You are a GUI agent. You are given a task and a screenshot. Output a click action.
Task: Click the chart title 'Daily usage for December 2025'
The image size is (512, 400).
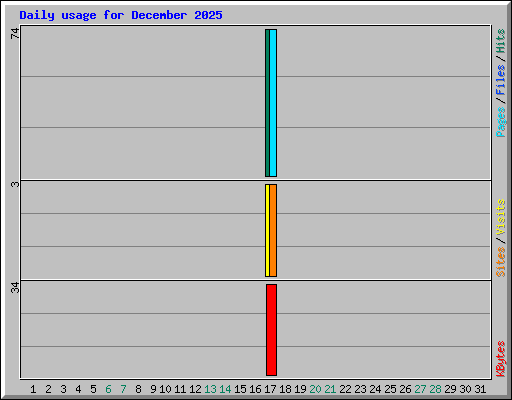[121, 15]
